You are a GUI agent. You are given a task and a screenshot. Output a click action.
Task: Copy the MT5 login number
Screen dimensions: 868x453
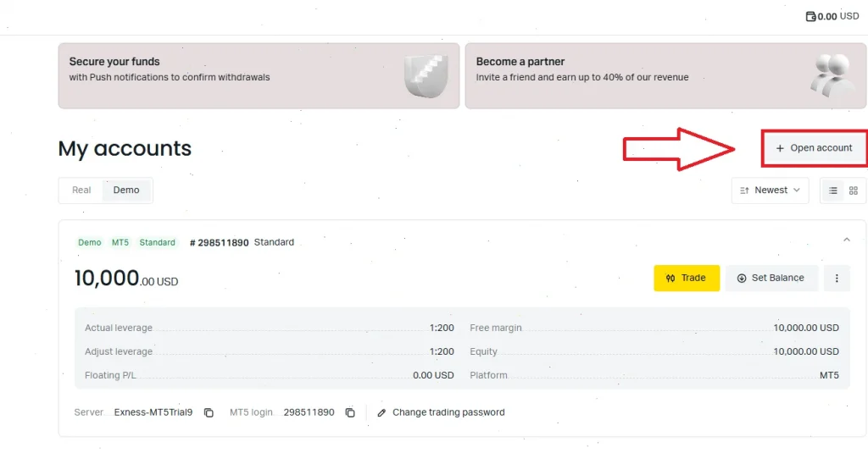[x=350, y=412]
